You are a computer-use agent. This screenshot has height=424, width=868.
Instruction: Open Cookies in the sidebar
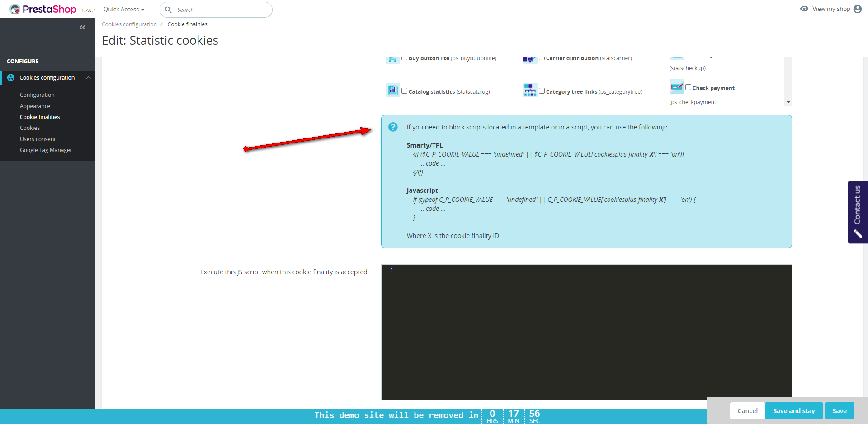pyautogui.click(x=30, y=128)
